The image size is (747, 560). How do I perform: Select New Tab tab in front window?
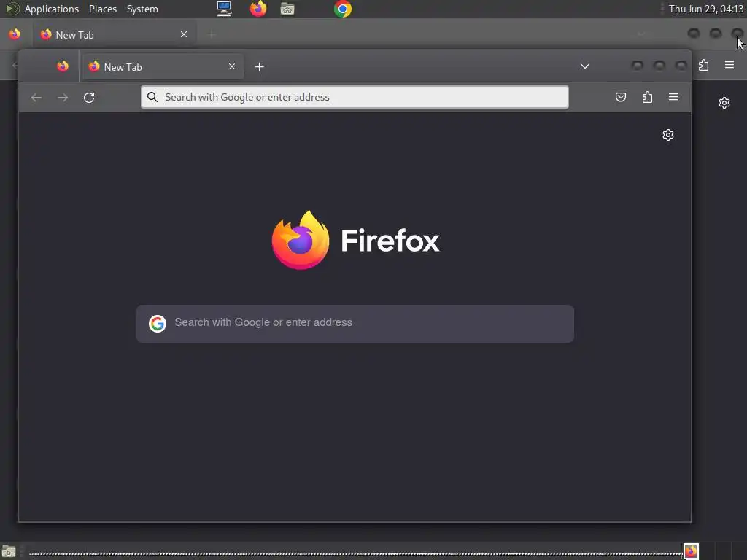pyautogui.click(x=163, y=66)
